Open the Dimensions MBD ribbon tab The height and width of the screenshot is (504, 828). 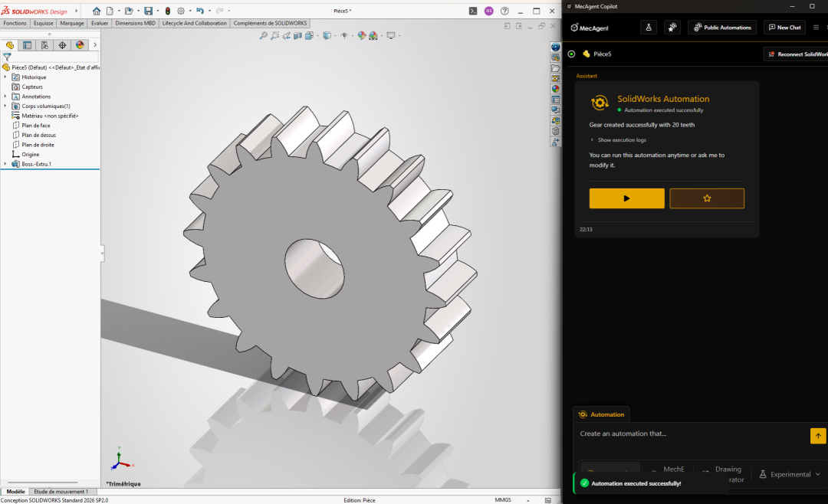click(x=135, y=23)
